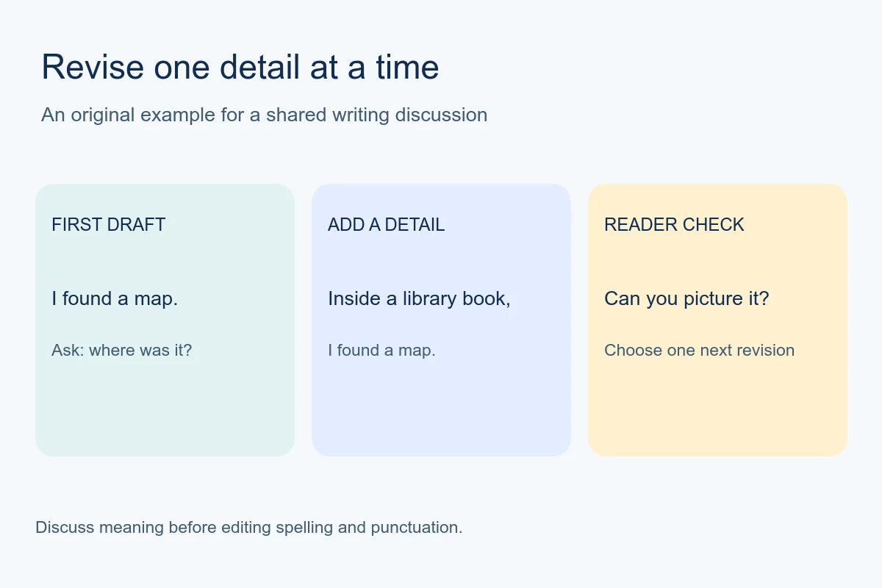Select the subtitle "An original example for a shared writing discussion"
Screen dimensions: 882x588
(x=265, y=115)
